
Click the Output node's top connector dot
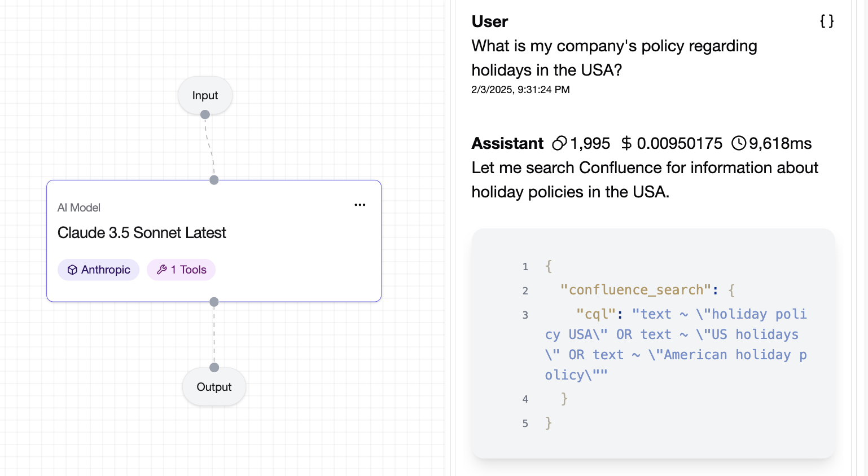[214, 368]
